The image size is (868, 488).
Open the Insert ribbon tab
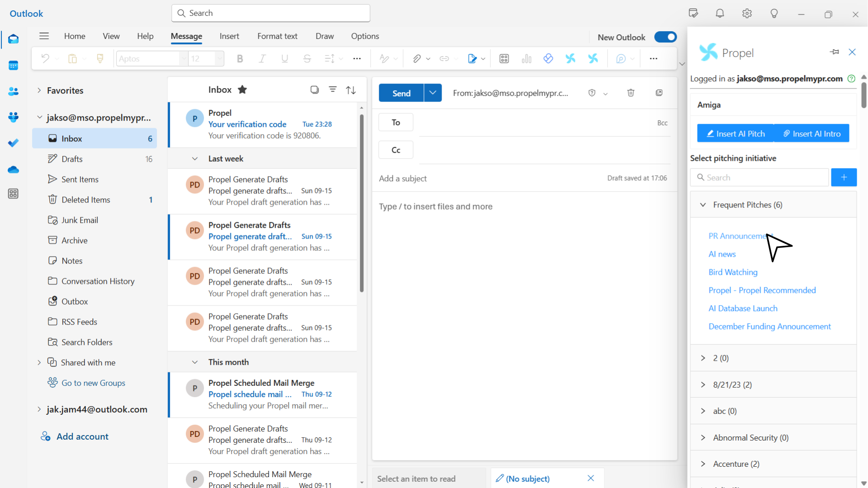(229, 36)
